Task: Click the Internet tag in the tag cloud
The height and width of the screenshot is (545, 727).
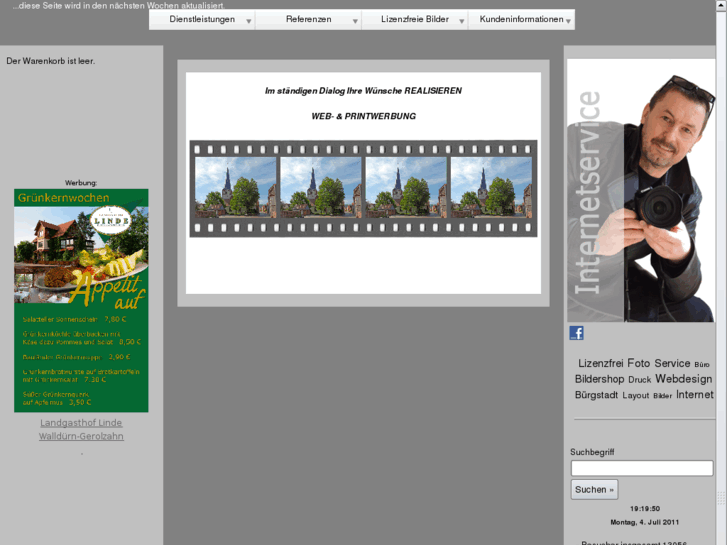Action: tap(695, 394)
